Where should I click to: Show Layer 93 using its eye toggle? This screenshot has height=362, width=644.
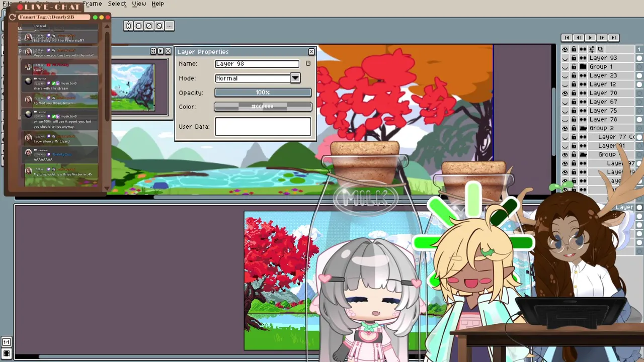565,58
